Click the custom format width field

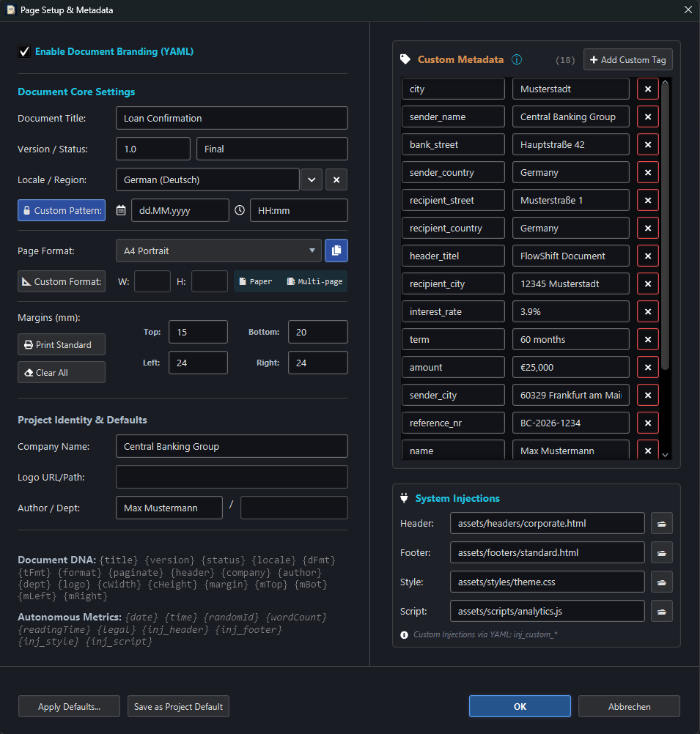(152, 282)
